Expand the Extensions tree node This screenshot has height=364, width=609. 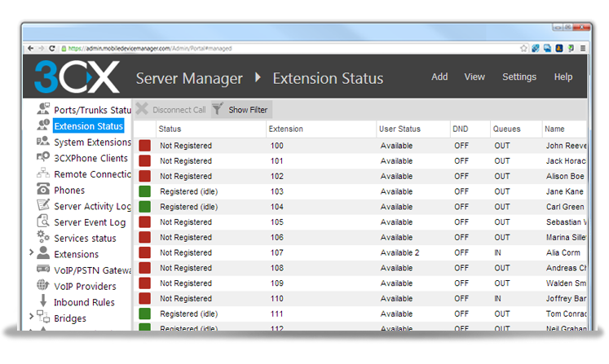[31, 252]
